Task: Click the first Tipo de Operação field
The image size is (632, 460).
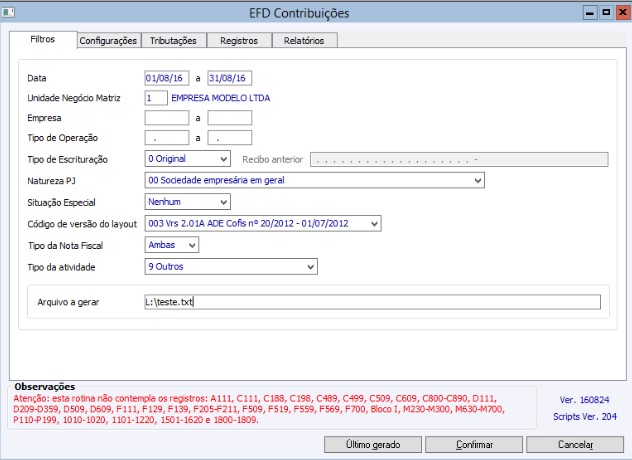Action: [167, 137]
